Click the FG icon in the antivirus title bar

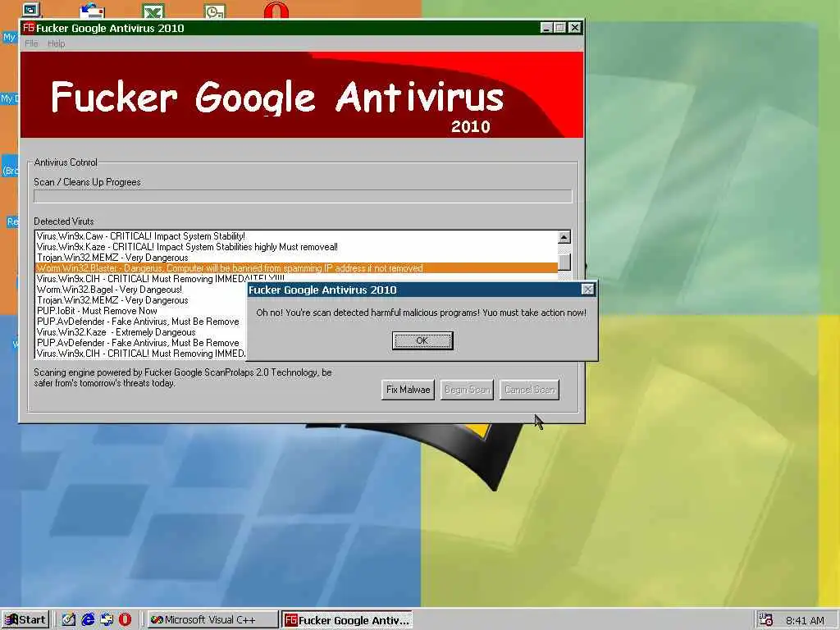pyautogui.click(x=29, y=27)
